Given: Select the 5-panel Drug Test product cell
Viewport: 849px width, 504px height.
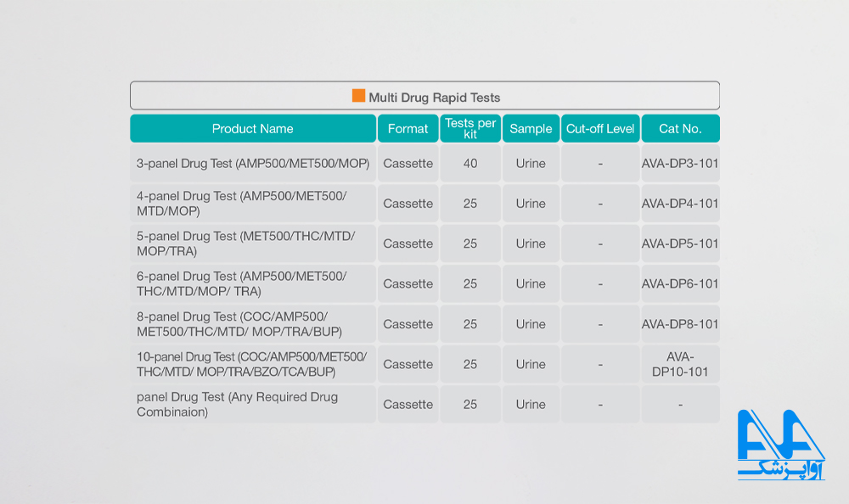Looking at the screenshot, I should point(253,244).
